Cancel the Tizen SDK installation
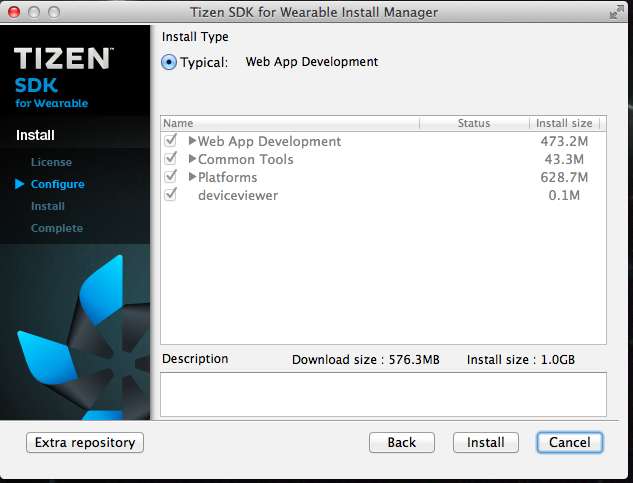Image resolution: width=633 pixels, height=483 pixels. click(x=570, y=443)
